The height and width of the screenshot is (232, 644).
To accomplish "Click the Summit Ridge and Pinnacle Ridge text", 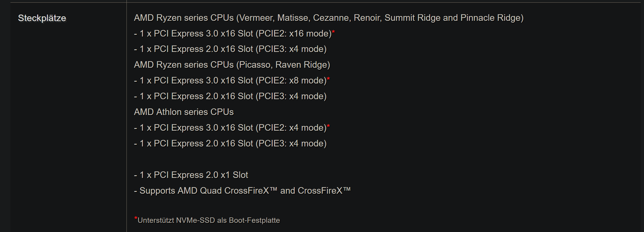I will click(454, 18).
